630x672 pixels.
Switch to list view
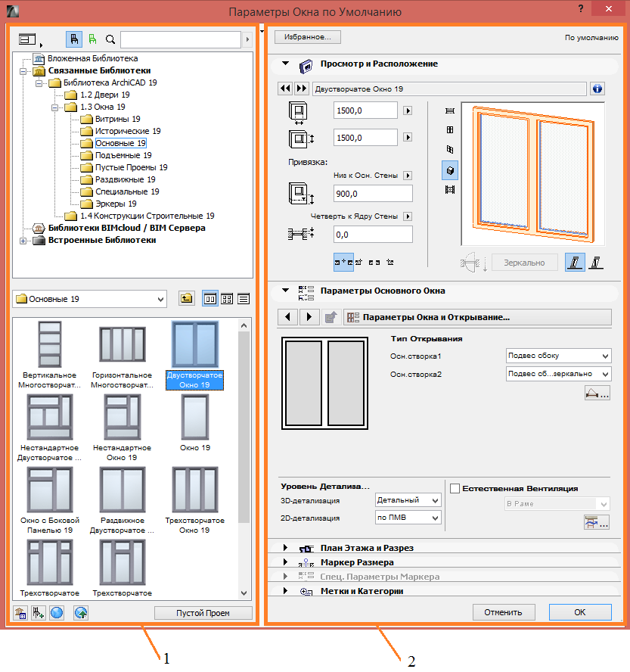pos(244,299)
